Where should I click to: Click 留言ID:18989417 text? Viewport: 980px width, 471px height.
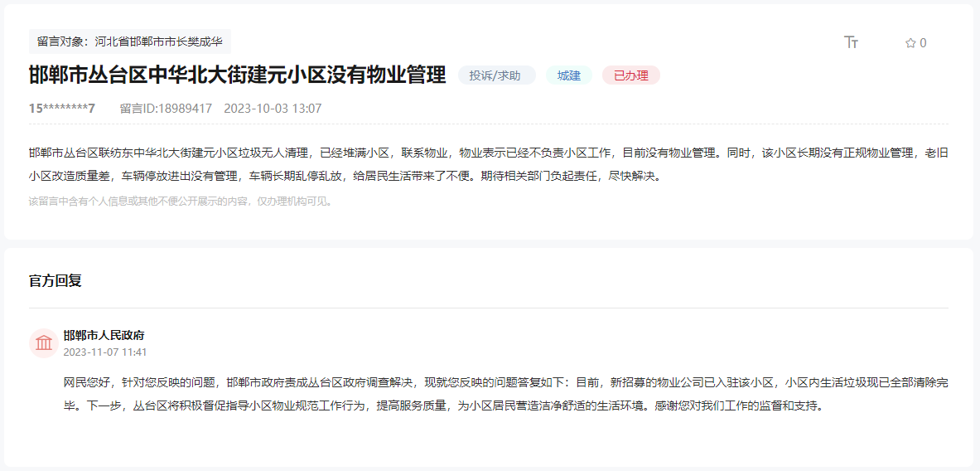point(166,108)
